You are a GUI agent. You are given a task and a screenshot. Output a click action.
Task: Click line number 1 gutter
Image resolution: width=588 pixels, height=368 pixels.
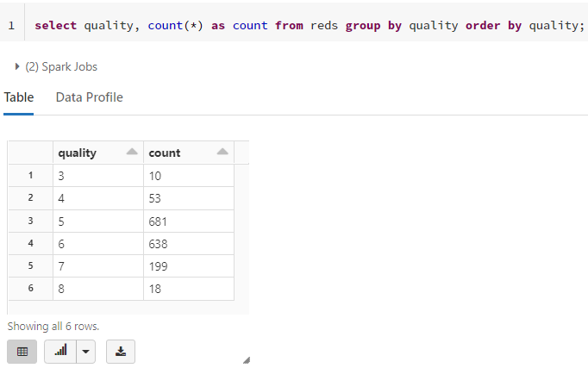11,26
